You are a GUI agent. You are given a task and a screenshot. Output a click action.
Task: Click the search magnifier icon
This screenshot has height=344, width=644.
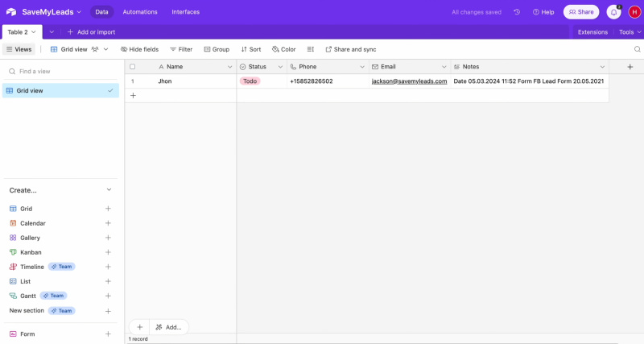tap(637, 49)
